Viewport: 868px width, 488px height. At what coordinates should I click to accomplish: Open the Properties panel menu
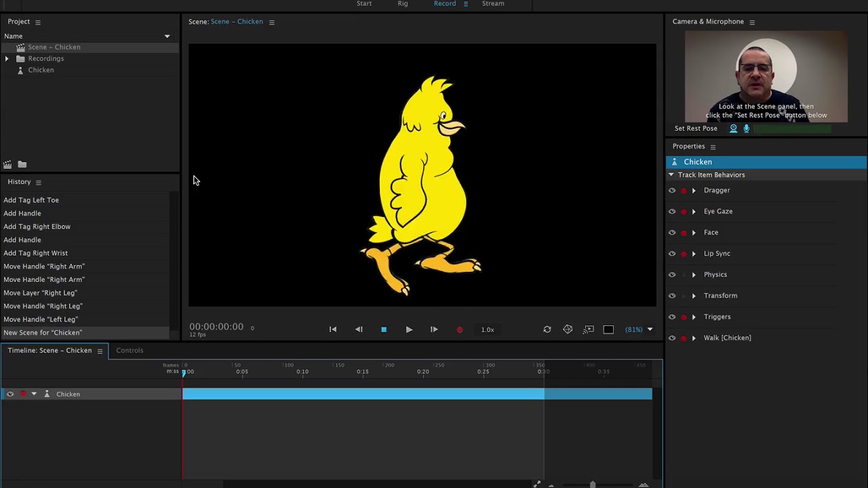pos(713,146)
